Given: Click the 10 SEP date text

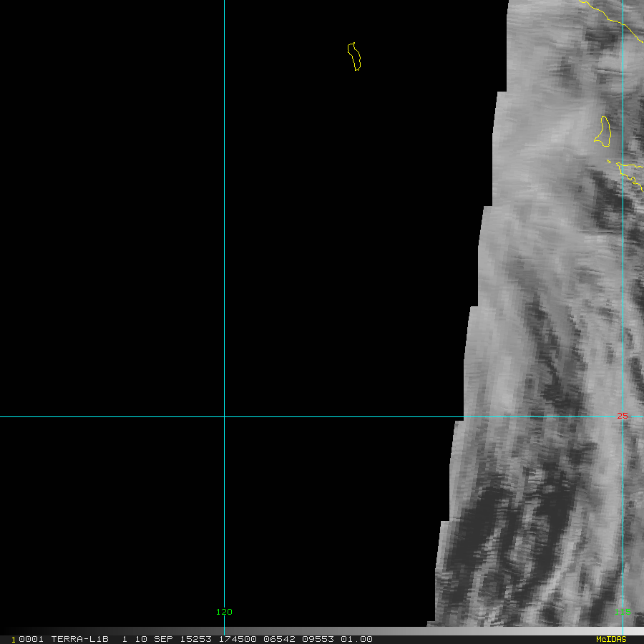Looking at the screenshot, I should coord(154,639).
